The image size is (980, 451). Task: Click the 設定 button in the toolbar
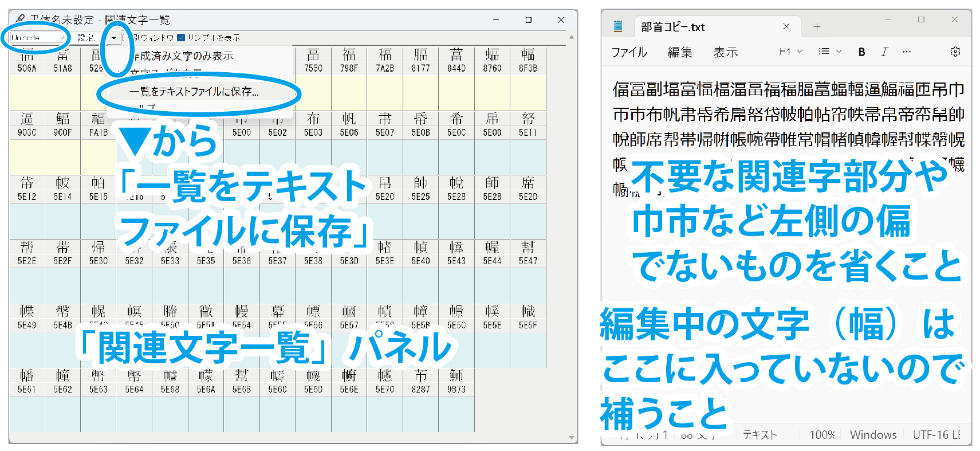[x=86, y=38]
